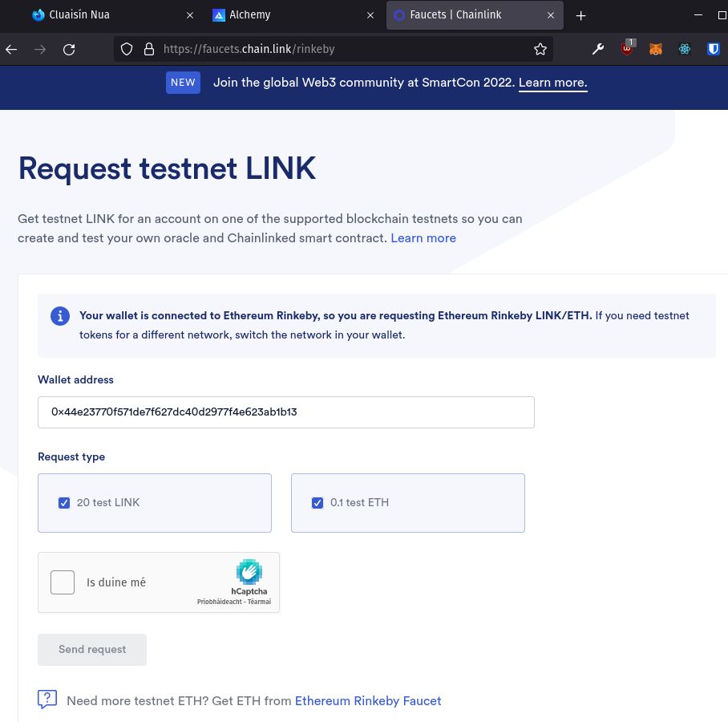728x722 pixels.
Task: Click the hCaptcha logo
Action: point(249,572)
